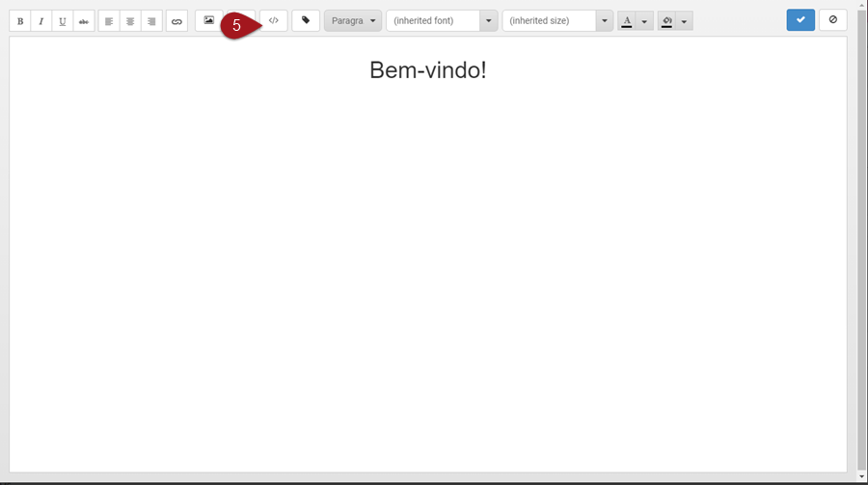Click the tag icon button
868x485 pixels.
coord(306,20)
